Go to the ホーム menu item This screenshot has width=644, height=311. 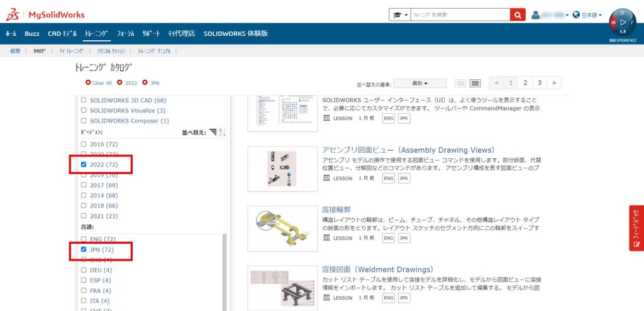(x=11, y=34)
